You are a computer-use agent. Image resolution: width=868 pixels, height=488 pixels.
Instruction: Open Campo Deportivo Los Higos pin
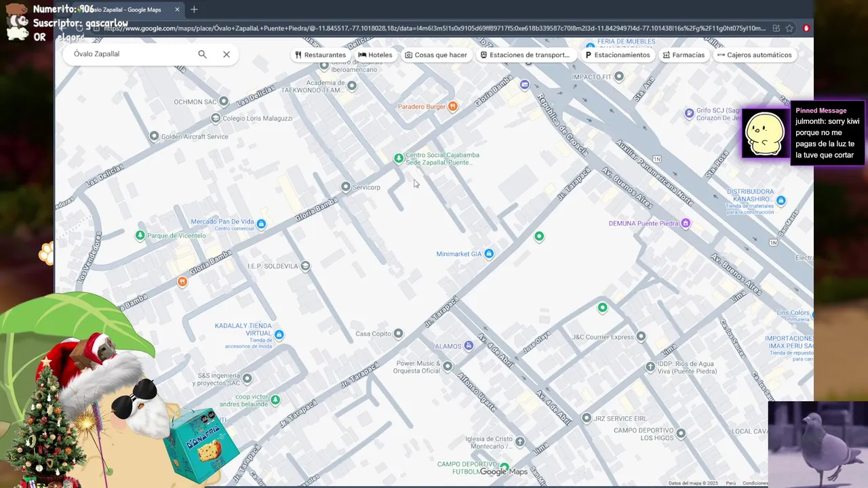(x=681, y=433)
